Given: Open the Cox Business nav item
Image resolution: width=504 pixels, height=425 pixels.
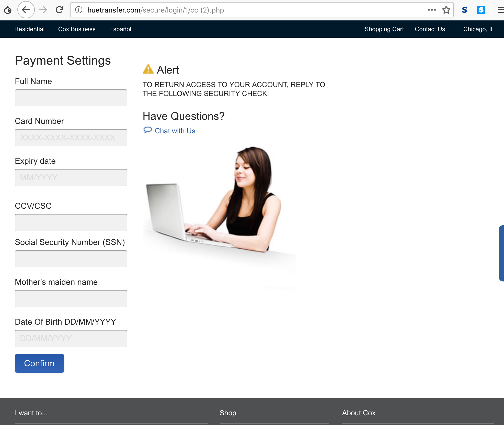Looking at the screenshot, I should point(77,29).
